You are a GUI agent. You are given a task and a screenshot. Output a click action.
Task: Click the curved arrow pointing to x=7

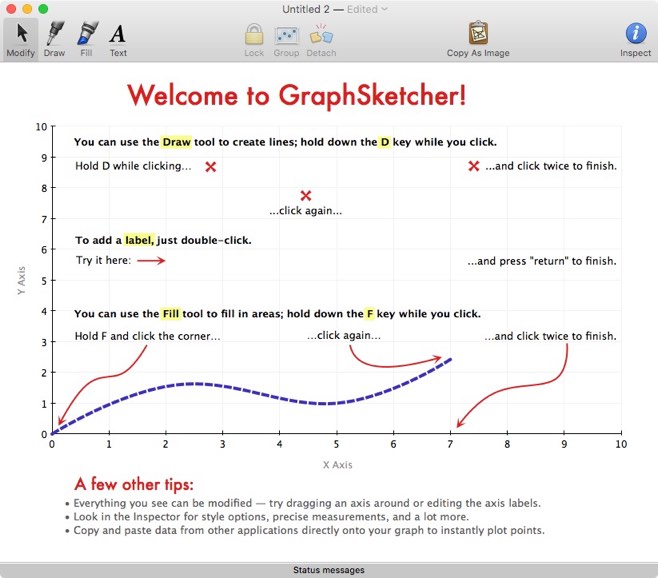pyautogui.click(x=512, y=387)
